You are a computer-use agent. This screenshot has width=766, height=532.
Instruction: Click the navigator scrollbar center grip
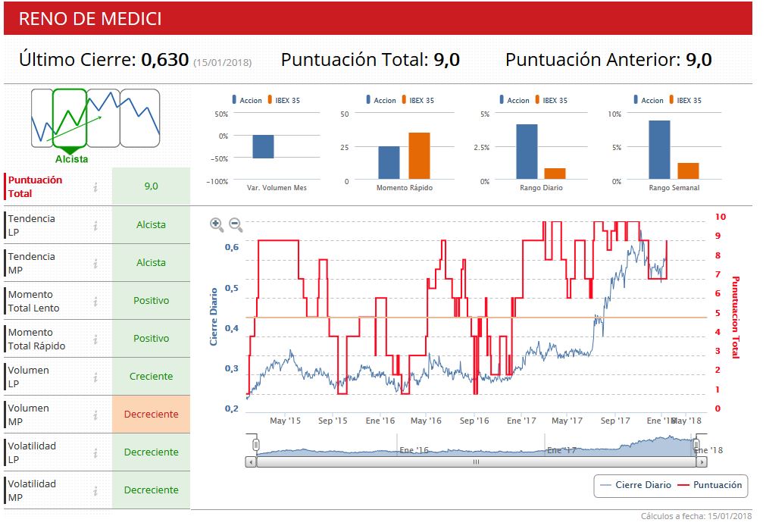(476, 462)
